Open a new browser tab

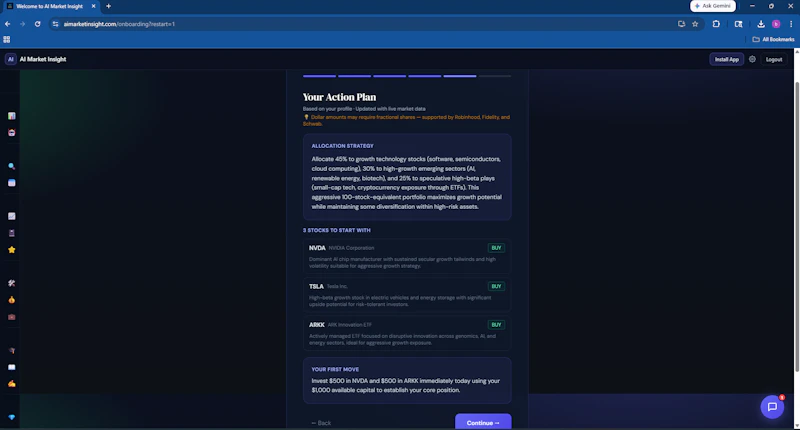pyautogui.click(x=108, y=6)
